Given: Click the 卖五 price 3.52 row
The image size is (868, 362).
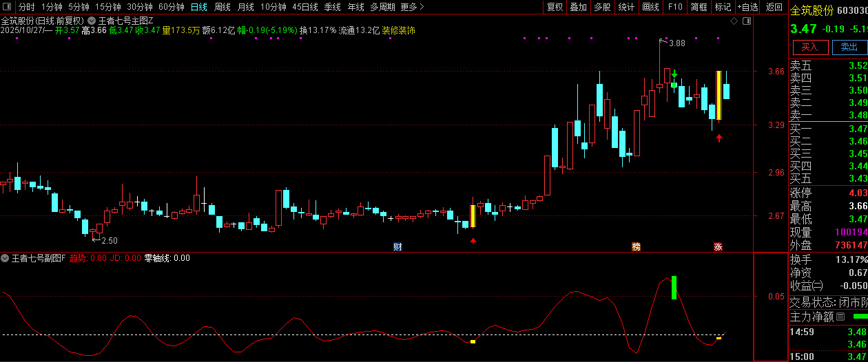Looking at the screenshot, I should [x=828, y=66].
